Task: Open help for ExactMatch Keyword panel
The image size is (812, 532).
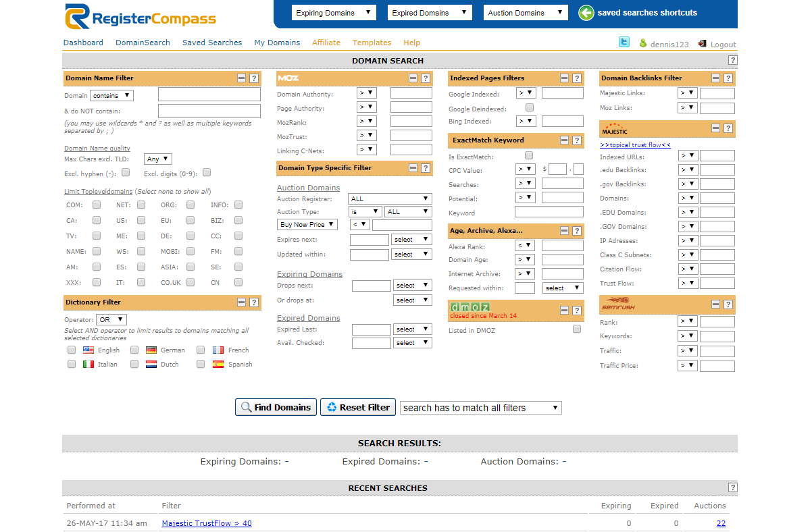Action: pyautogui.click(x=577, y=140)
